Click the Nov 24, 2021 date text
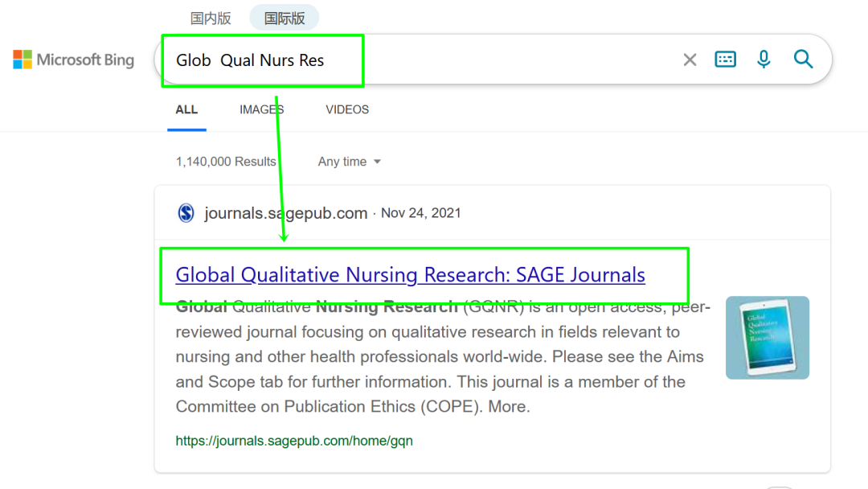 420,213
